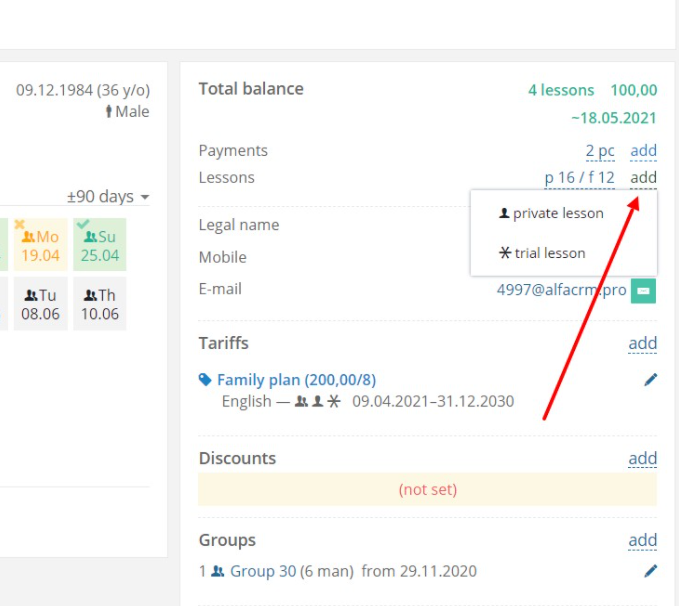
Task: Click the blue tag icon beside Family plan
Action: [x=205, y=379]
